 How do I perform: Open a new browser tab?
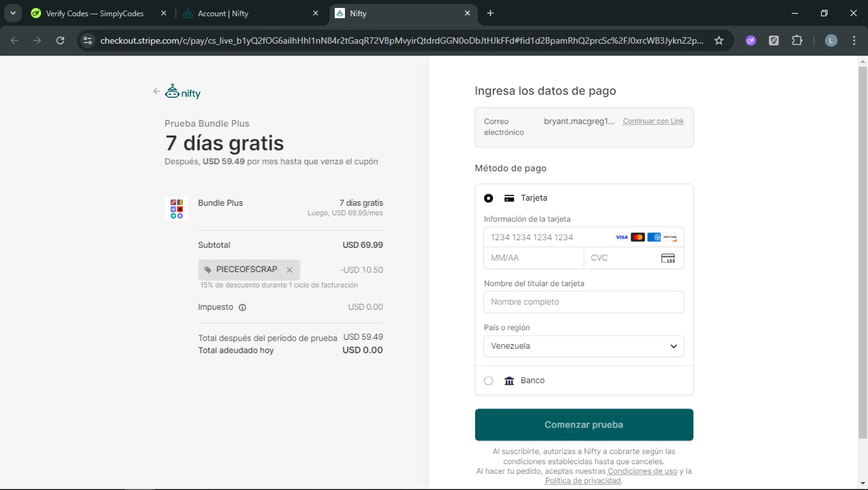pos(490,13)
